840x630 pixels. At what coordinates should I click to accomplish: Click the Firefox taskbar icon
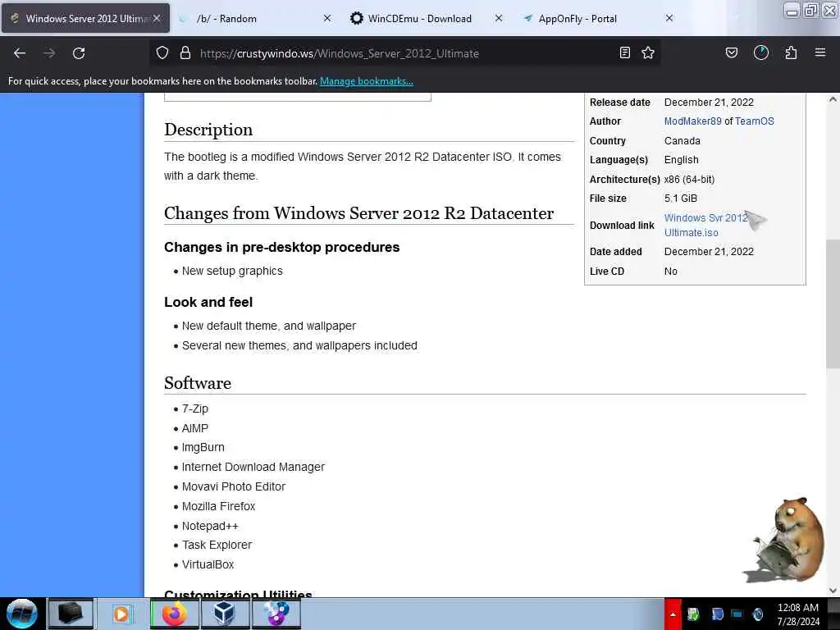click(174, 614)
